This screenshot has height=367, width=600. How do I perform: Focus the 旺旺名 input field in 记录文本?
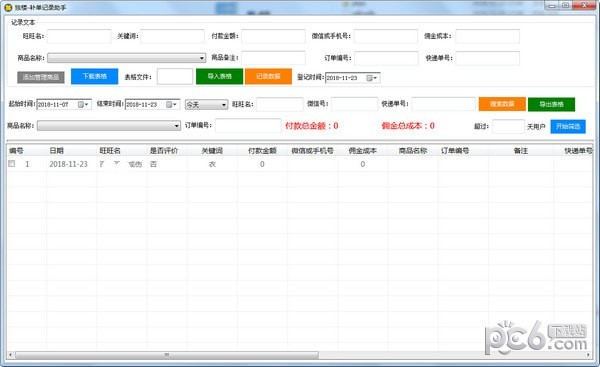point(79,36)
